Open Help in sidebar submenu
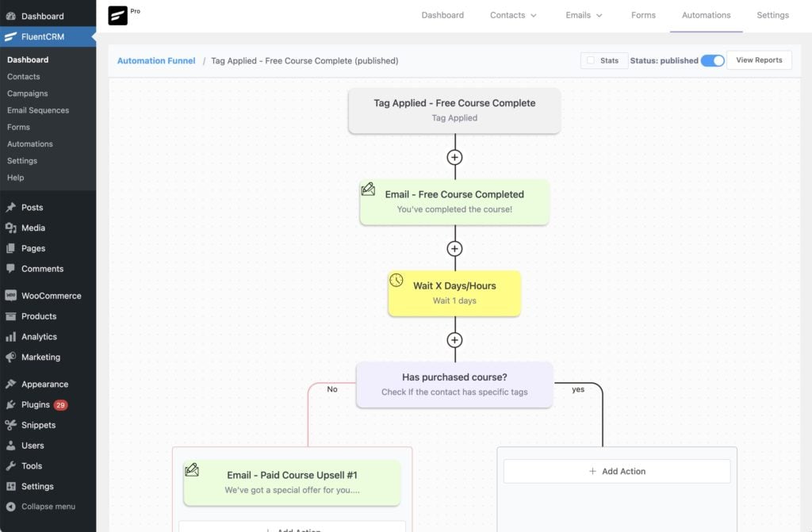This screenshot has height=532, width=812. [16, 178]
